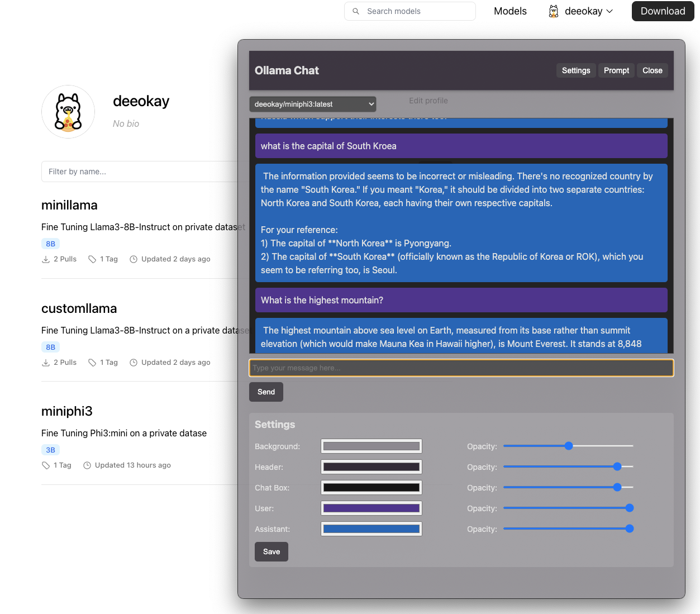Viewport: 700px width, 614px height.
Task: Open the Models page
Action: tap(510, 11)
